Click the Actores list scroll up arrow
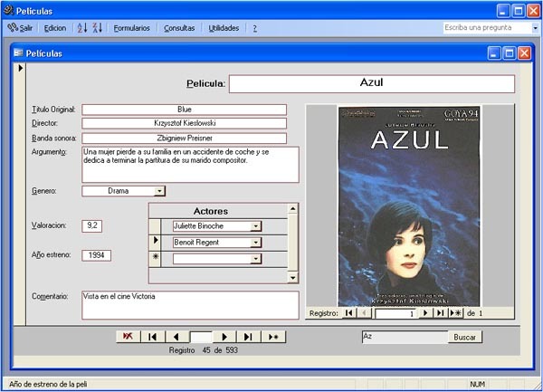Screen dimensions: 543x392 pos(292,208)
